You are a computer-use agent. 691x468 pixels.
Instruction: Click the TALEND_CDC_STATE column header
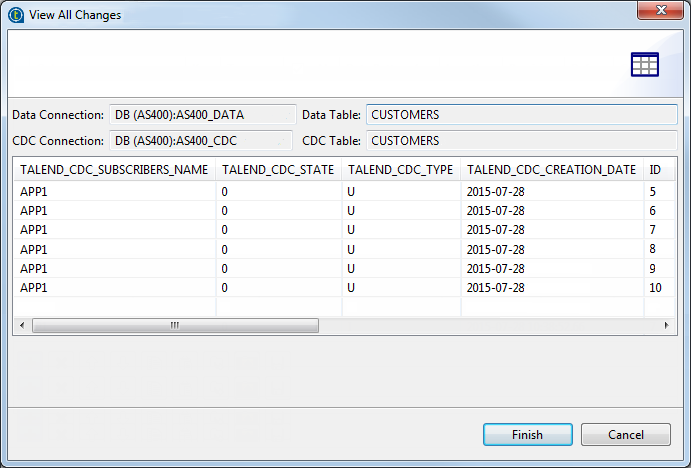tap(278, 170)
